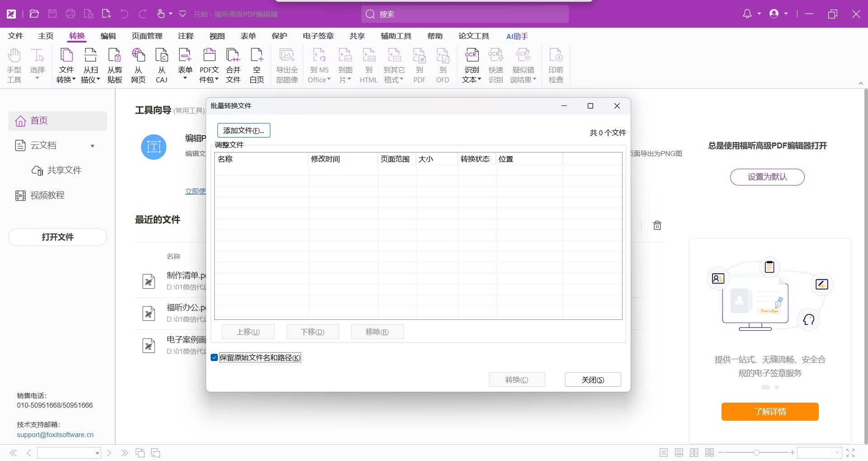Expand the cloud documents dropdown arrow
The image size is (868, 461).
(93, 146)
